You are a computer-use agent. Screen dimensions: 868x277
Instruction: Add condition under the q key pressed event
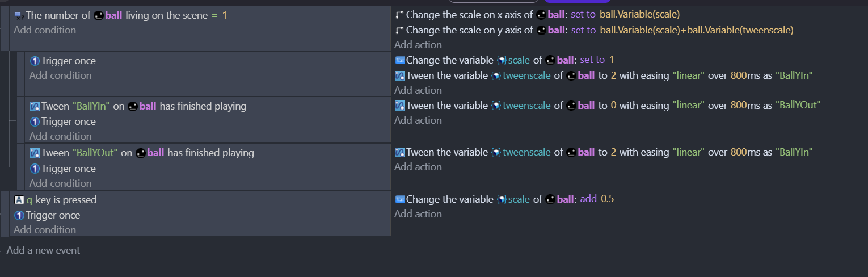pos(45,230)
